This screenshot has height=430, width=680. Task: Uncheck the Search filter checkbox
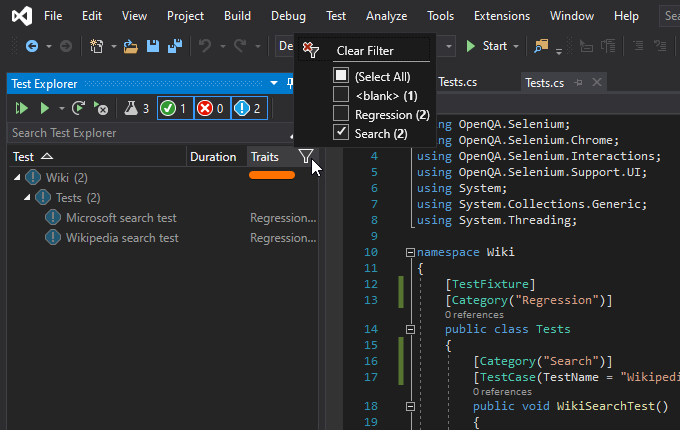(341, 133)
